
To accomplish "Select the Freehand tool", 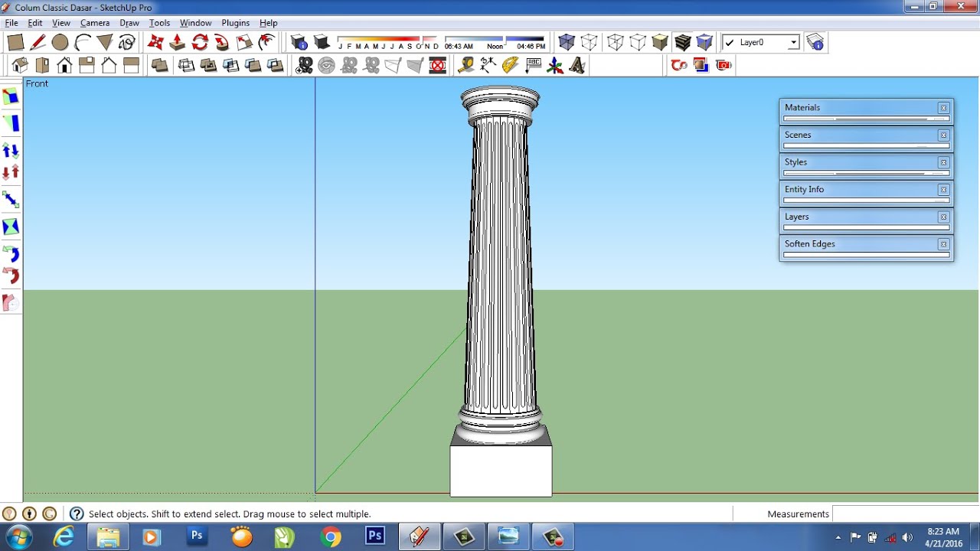I will pos(127,43).
